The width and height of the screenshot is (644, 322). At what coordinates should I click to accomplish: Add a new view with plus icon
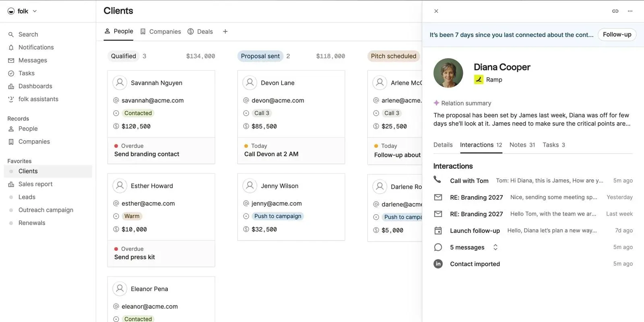coord(225,31)
